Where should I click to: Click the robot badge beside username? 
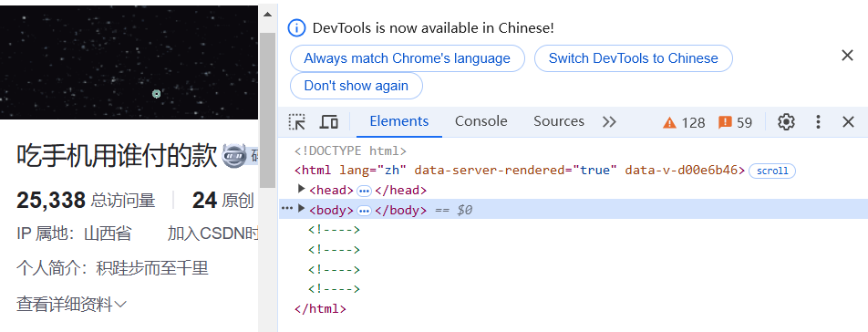click(234, 157)
